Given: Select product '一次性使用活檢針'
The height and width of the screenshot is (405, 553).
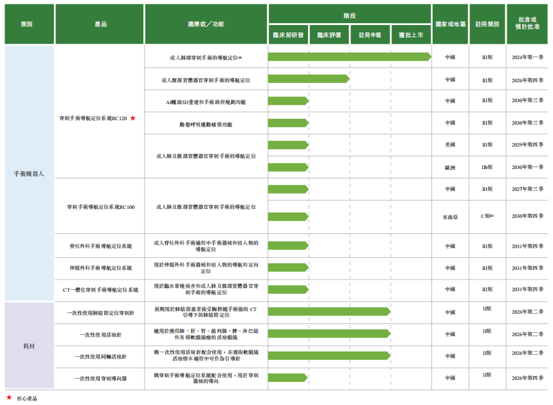Looking at the screenshot, I should [101, 334].
